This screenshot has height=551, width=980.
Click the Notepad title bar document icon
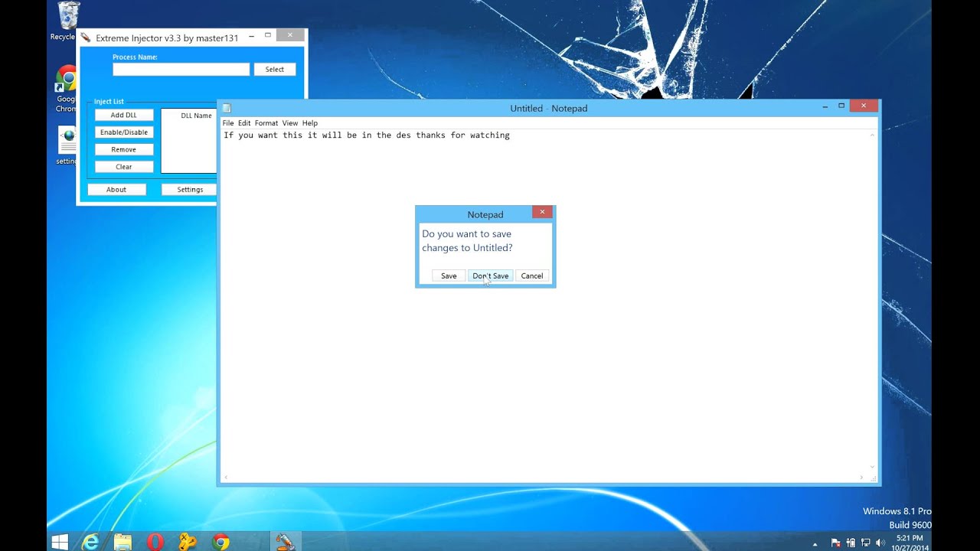pos(227,108)
